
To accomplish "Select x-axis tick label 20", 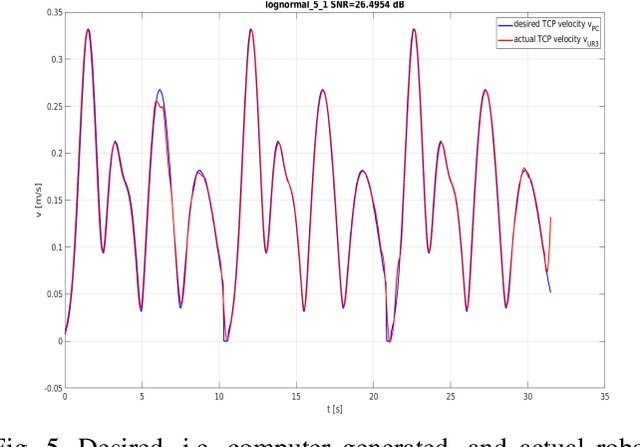I will (373, 397).
